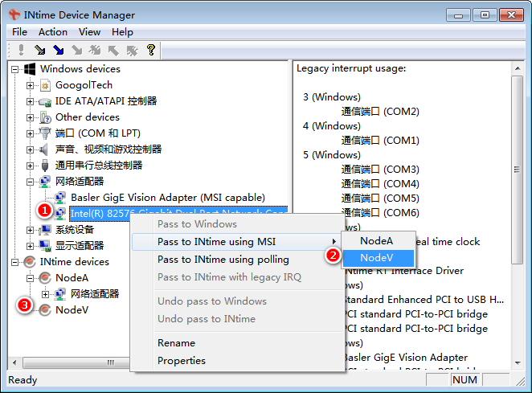This screenshot has width=532, height=393.
Task: Click the network adapters icon under Windows devices
Action: tap(45, 182)
